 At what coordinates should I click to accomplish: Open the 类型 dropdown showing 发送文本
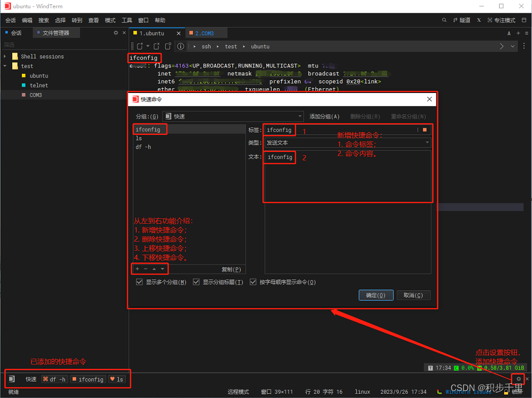pyautogui.click(x=348, y=142)
